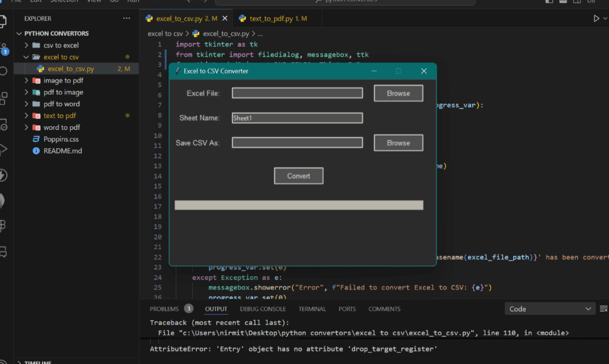Switch to the TERMINAL panel tab

pyautogui.click(x=312, y=309)
